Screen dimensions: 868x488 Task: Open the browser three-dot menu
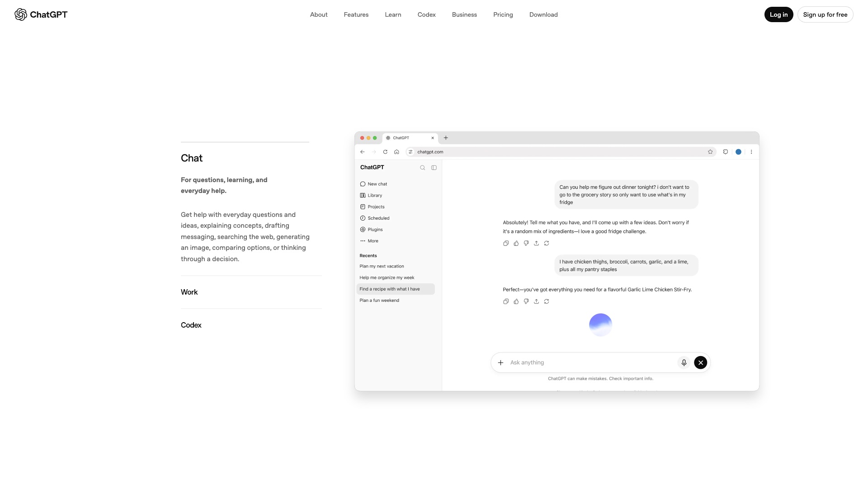coord(751,152)
